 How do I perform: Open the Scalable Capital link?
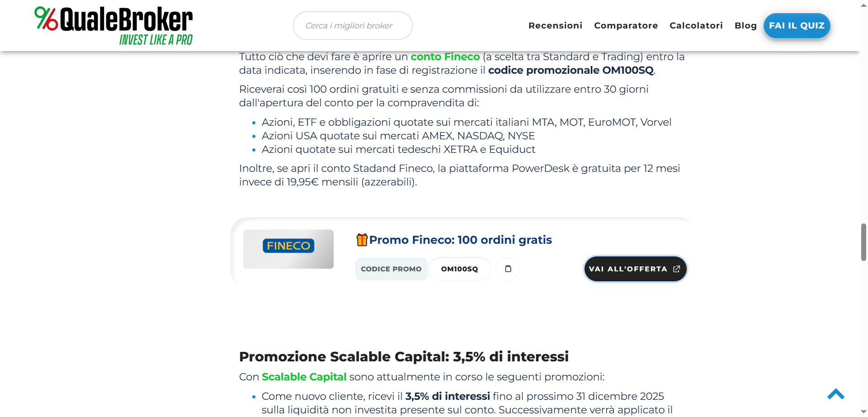point(304,377)
